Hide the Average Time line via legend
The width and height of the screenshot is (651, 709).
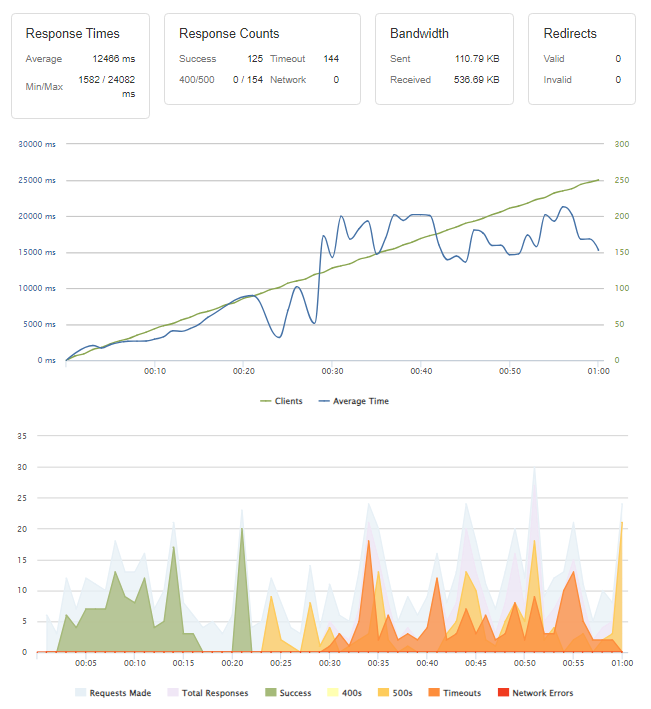(x=353, y=401)
